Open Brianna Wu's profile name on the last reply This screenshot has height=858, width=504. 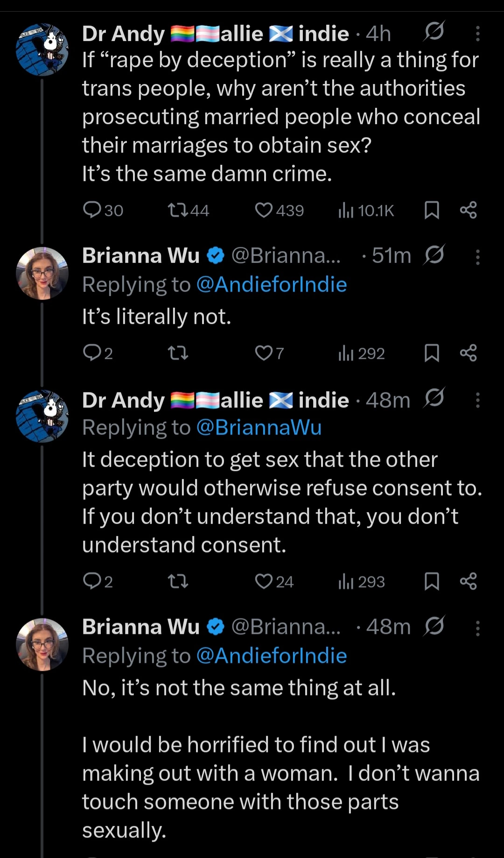[x=141, y=627]
